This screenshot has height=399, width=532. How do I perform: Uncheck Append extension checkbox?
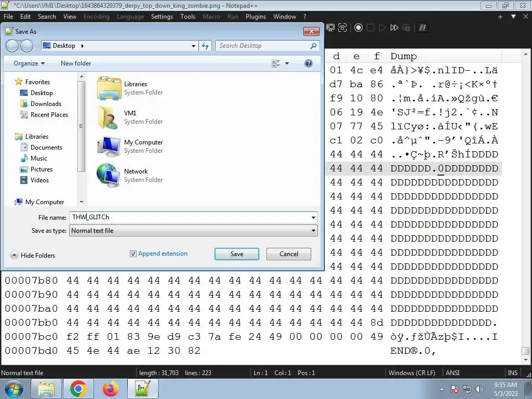point(133,254)
